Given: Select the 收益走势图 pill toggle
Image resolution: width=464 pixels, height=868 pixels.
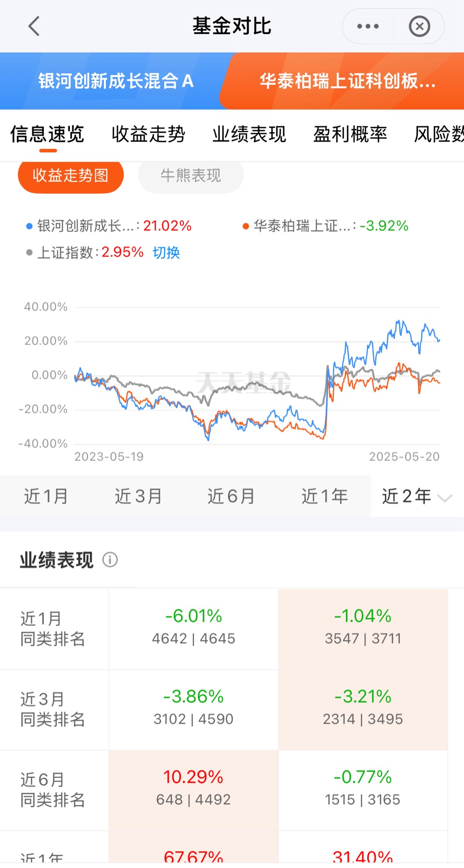Looking at the screenshot, I should tap(70, 176).
